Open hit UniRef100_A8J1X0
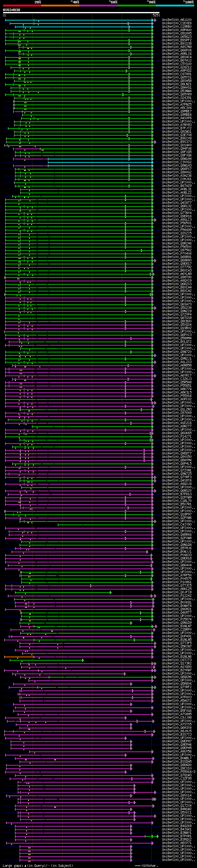The height and width of the screenshot is (868, 197). coord(177,20)
